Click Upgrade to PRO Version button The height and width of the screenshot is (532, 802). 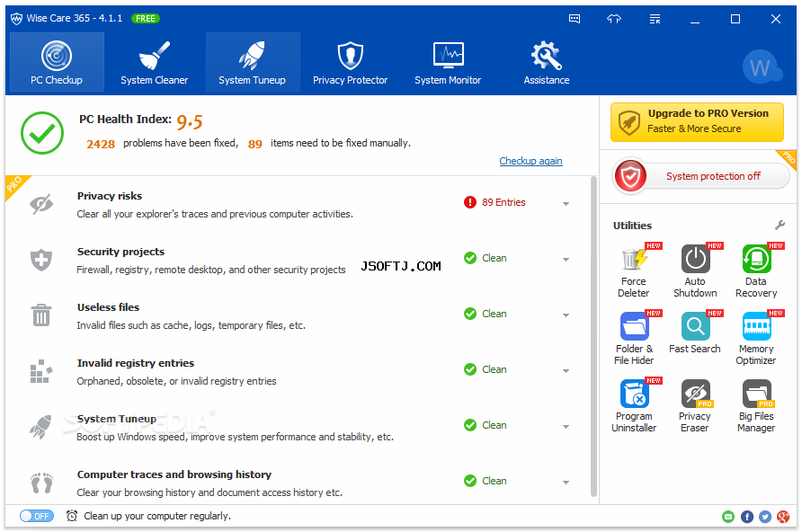[697, 121]
